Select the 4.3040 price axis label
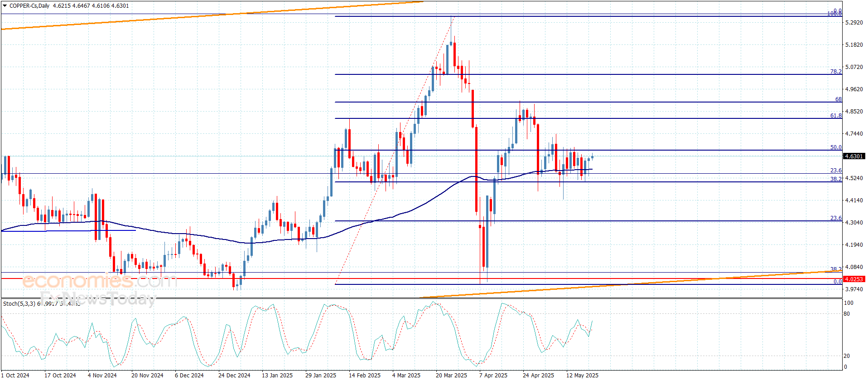The height and width of the screenshot is (381, 868). (854, 223)
